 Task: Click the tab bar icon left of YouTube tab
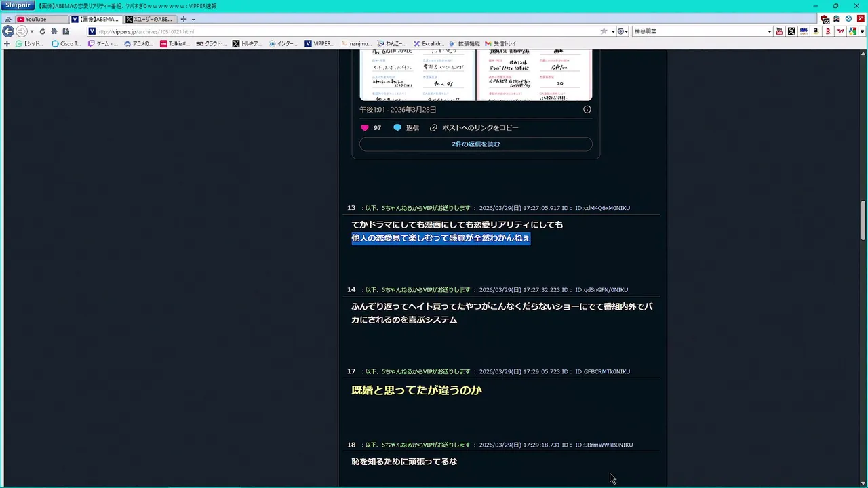click(x=8, y=20)
